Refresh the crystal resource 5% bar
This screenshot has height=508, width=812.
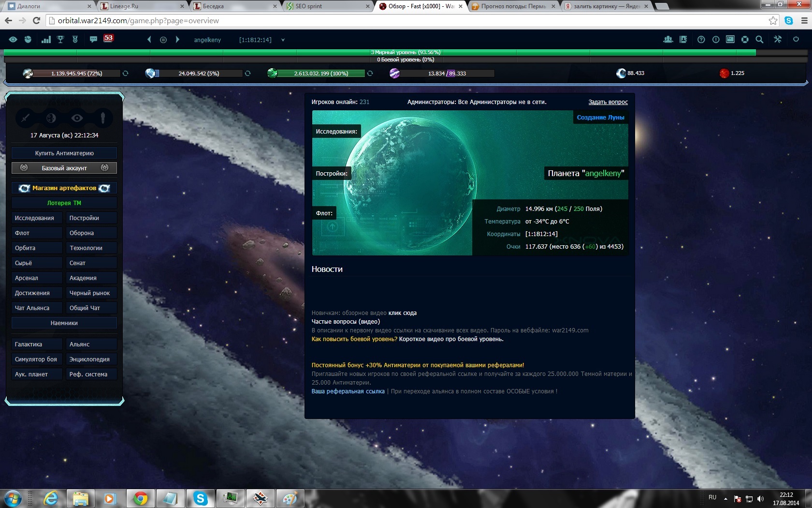[x=247, y=74]
